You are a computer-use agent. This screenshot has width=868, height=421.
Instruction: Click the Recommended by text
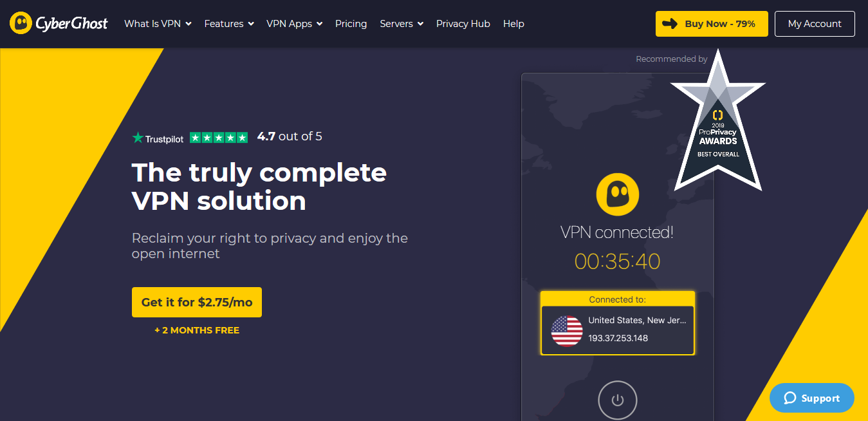[x=672, y=59]
